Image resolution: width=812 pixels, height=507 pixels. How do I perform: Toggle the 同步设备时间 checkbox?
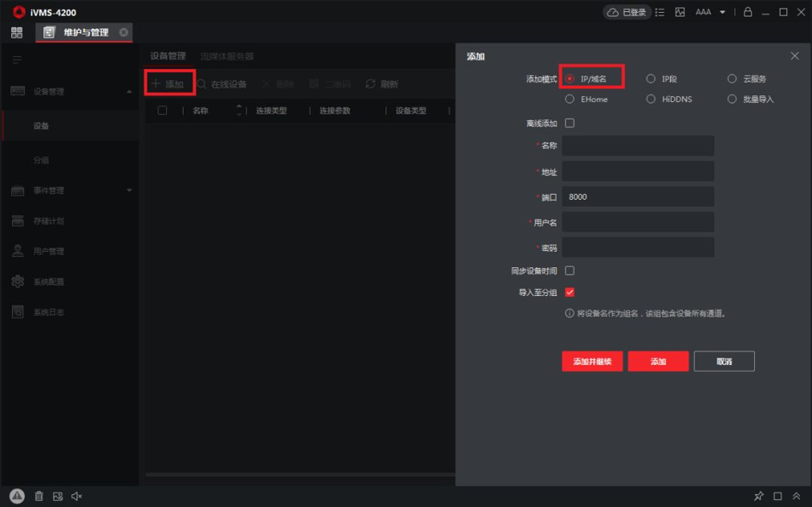569,271
